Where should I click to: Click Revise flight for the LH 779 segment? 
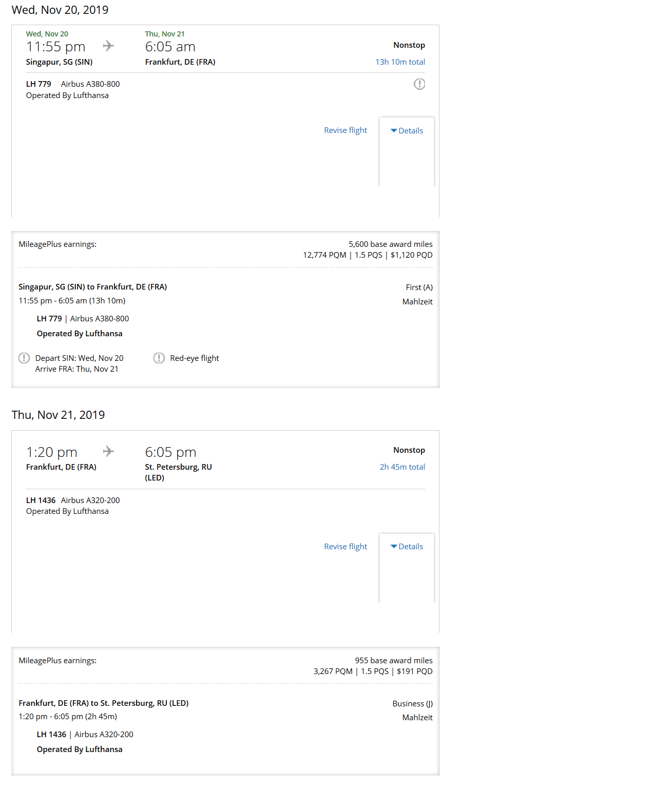pyautogui.click(x=345, y=130)
